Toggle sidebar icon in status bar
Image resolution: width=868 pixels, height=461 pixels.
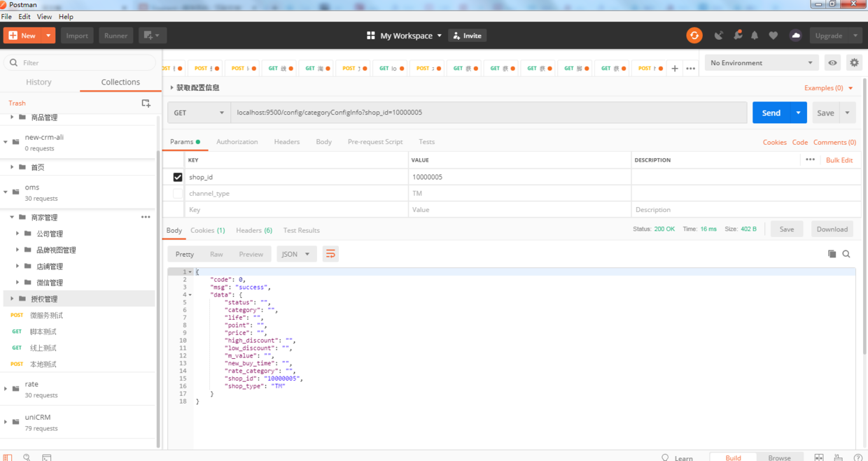click(x=8, y=458)
